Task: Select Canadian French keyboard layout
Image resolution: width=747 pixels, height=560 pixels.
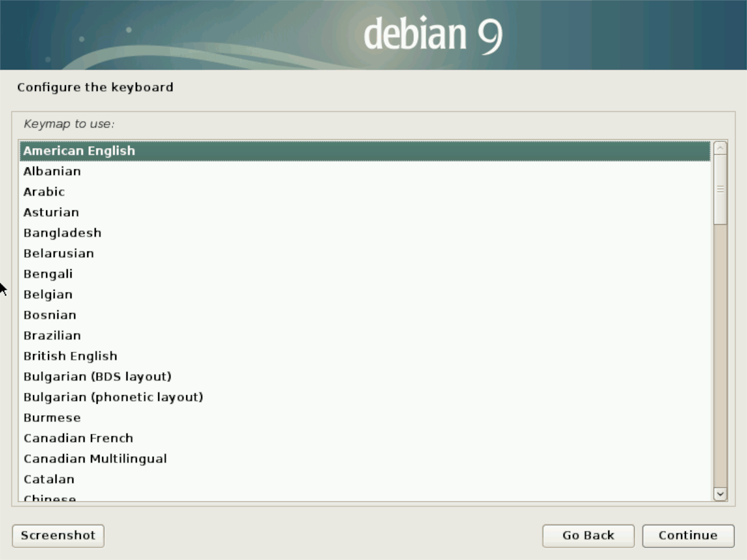Action: coord(78,438)
